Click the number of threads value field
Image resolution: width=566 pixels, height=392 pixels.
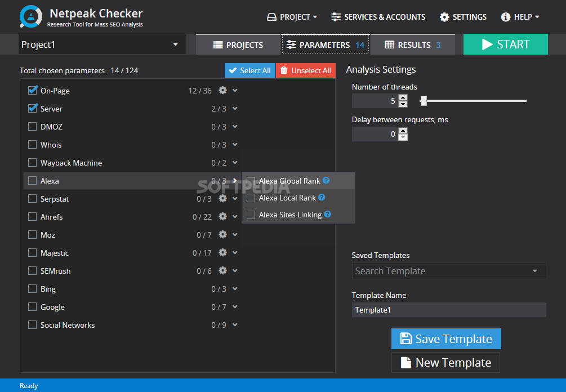coord(375,101)
